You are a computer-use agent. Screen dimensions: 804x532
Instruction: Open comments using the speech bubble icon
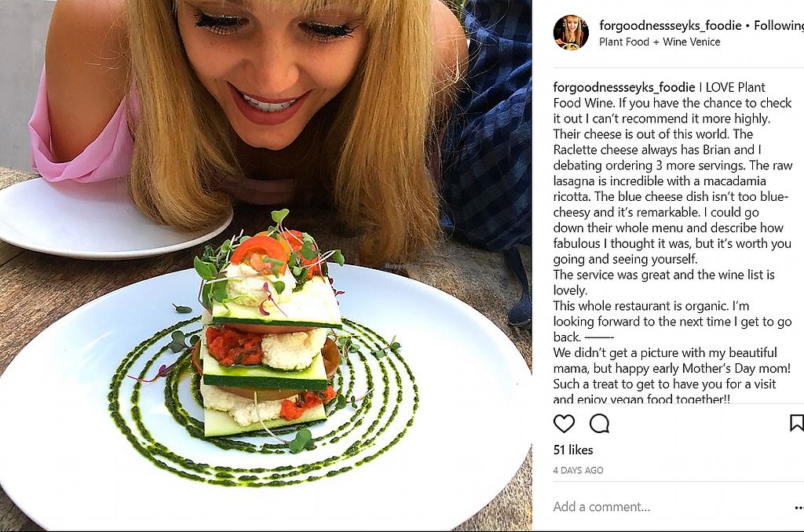[x=599, y=424]
